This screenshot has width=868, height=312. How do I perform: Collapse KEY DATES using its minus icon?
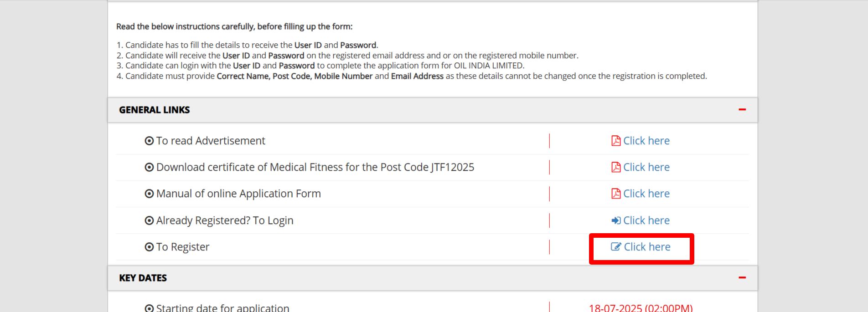742,278
